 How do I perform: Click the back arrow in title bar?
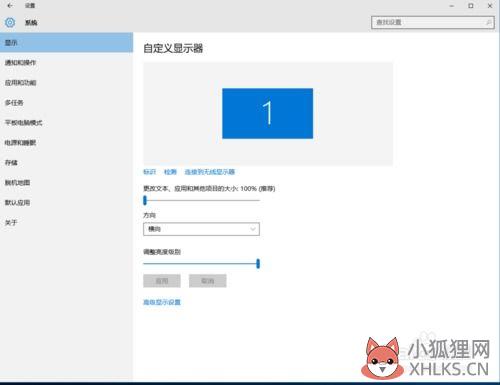tap(10, 6)
